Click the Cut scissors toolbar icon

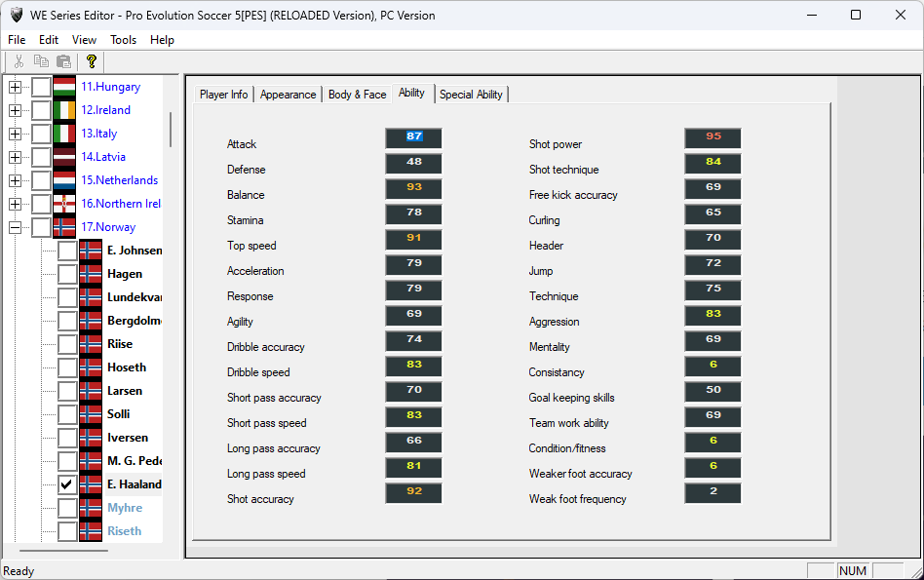[19, 61]
